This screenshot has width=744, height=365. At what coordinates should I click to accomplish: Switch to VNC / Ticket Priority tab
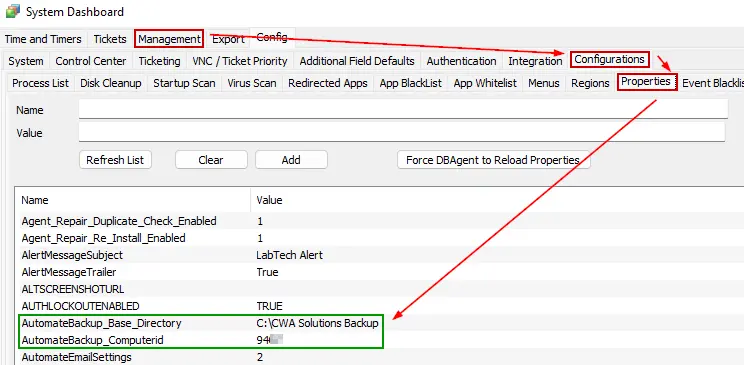(x=240, y=61)
